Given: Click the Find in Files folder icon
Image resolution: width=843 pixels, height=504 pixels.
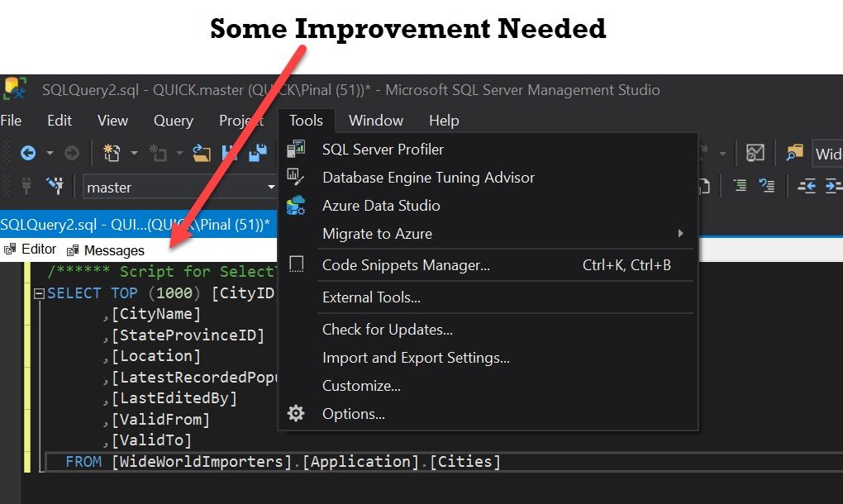Looking at the screenshot, I should (794, 154).
